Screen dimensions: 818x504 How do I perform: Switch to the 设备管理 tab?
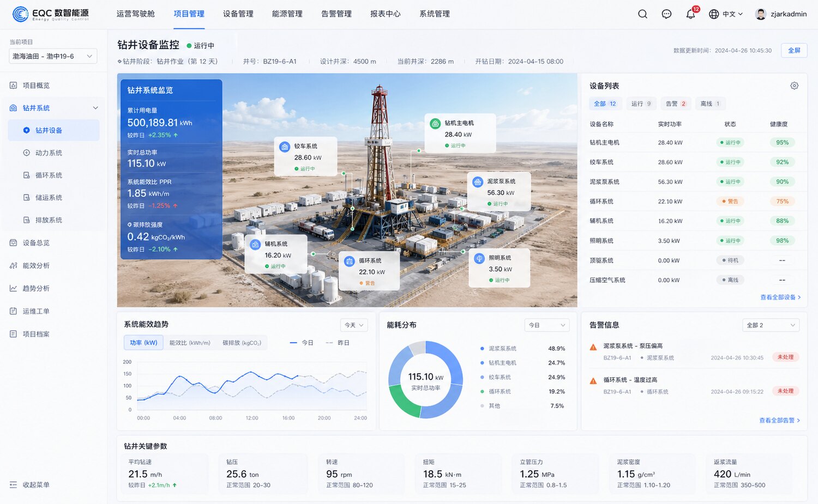238,14
